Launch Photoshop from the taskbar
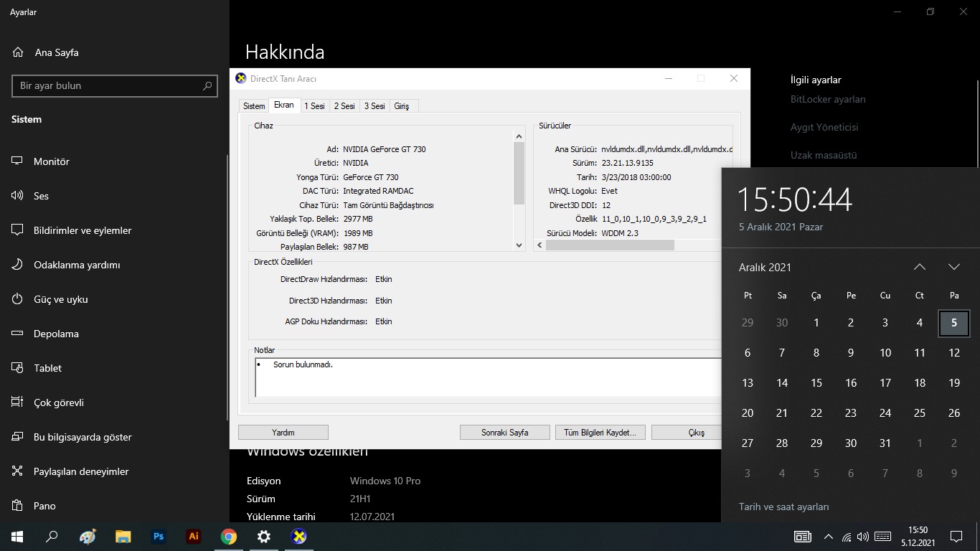980x551 pixels. 158,537
